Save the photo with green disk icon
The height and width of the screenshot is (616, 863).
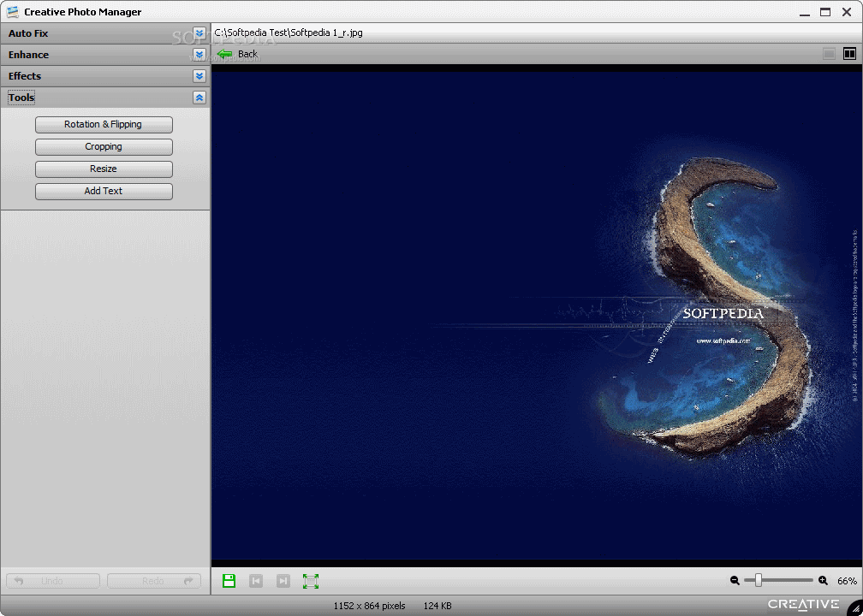pos(229,581)
